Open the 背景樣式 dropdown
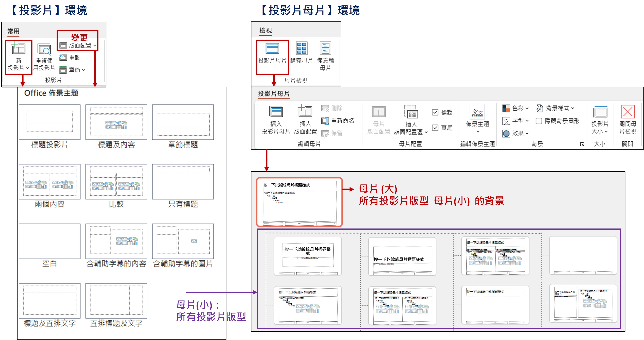Viewport: 644px width, 340px height. [557, 108]
